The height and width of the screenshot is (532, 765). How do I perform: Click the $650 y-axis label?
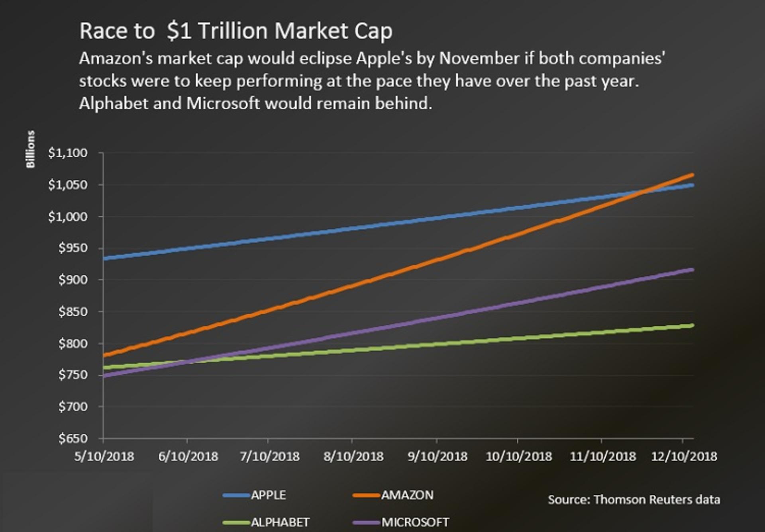pos(73,438)
